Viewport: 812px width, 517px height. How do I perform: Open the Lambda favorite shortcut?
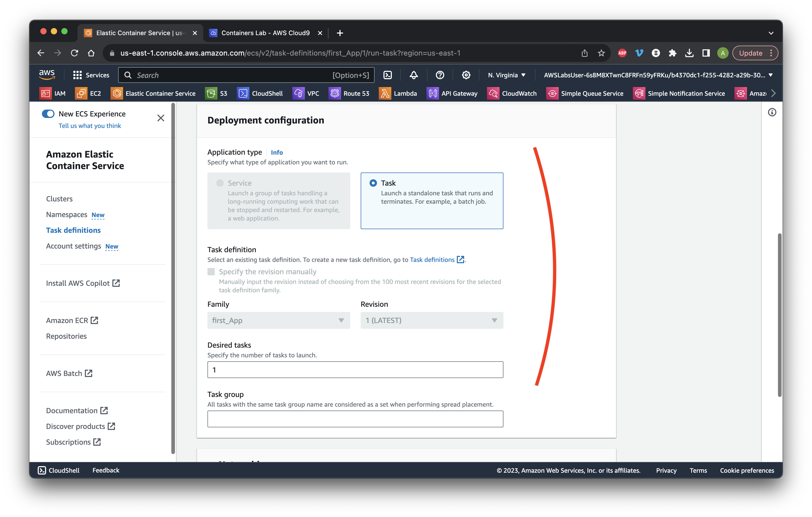(x=398, y=94)
